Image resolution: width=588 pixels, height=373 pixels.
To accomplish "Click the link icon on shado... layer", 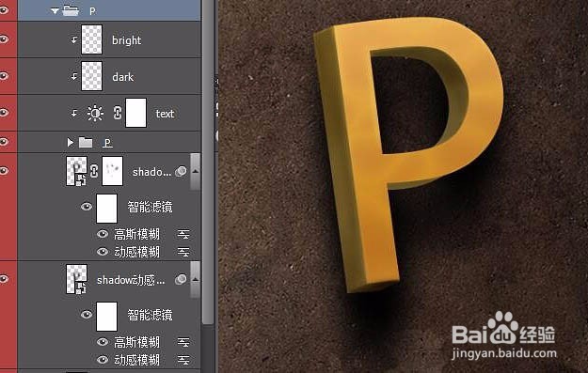I will tap(94, 171).
